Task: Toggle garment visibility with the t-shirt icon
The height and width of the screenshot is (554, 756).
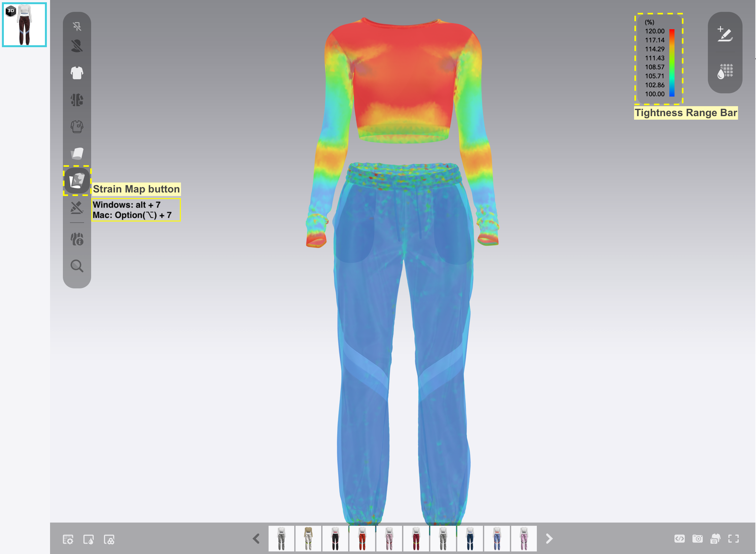Action: tap(77, 72)
